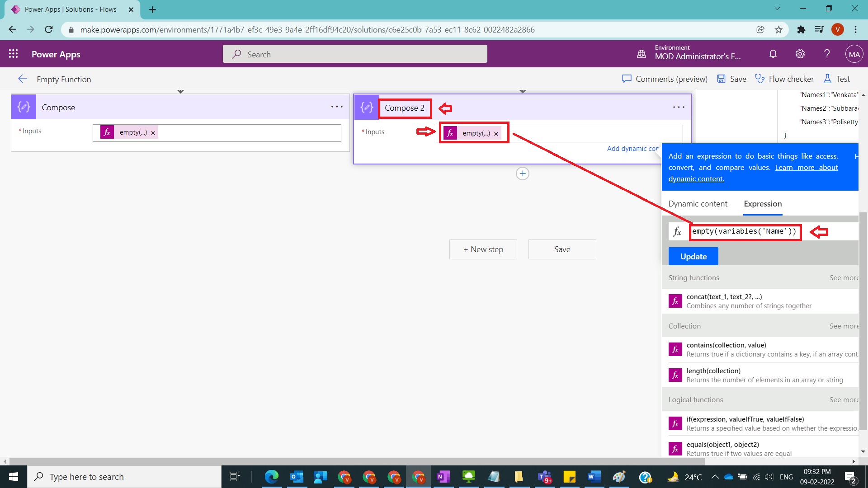Remove empty expression token in Compose
868x488 pixels.
click(x=153, y=133)
